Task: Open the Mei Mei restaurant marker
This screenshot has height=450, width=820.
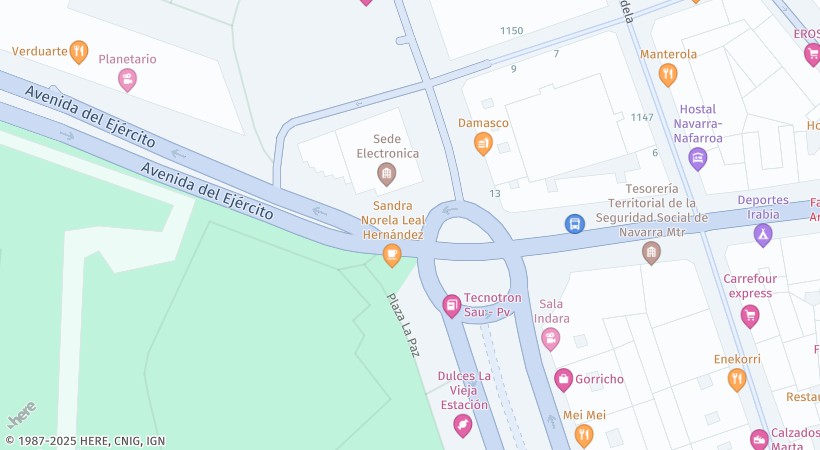Action: pos(584,435)
